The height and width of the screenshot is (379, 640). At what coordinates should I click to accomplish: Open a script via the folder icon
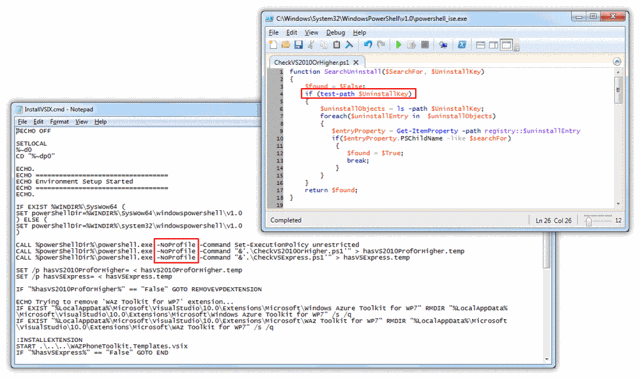pos(286,45)
